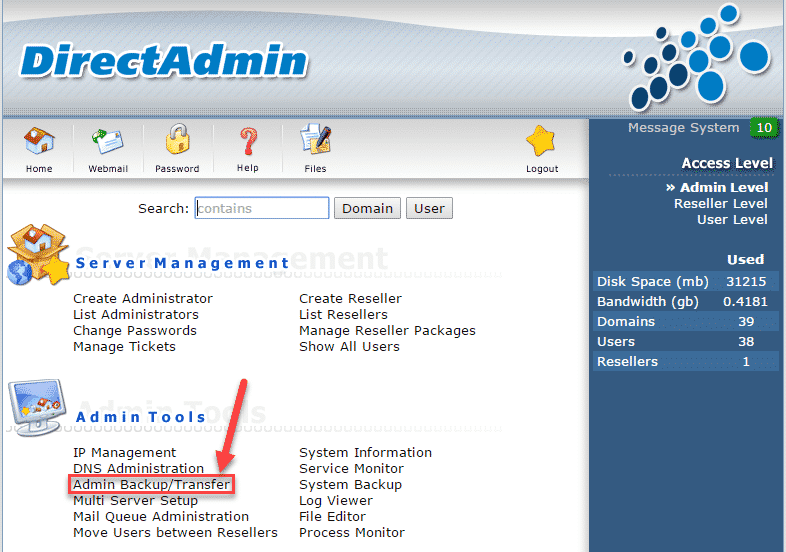Log out using the star icon

(x=541, y=141)
